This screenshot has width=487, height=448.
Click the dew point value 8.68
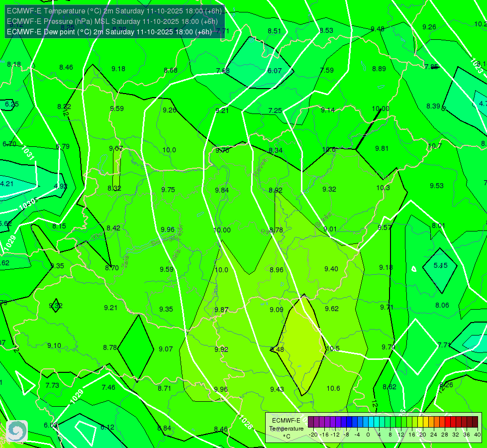click(171, 70)
